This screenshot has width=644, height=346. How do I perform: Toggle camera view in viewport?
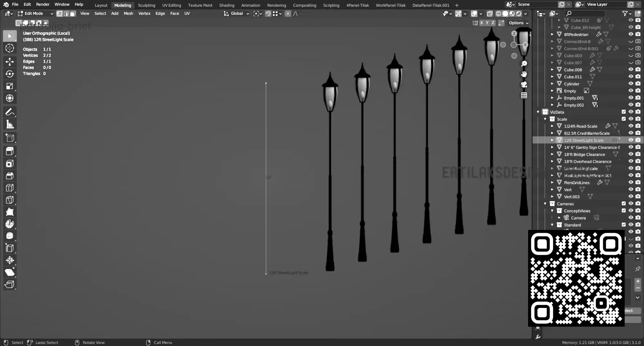pyautogui.click(x=524, y=85)
